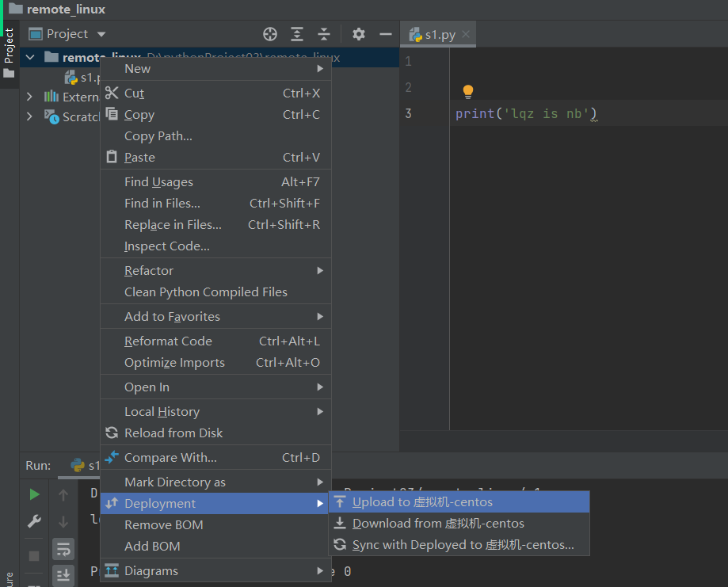The image size is (728, 587).
Task: Choose Download from 虚拟机-centos
Action: (438, 524)
